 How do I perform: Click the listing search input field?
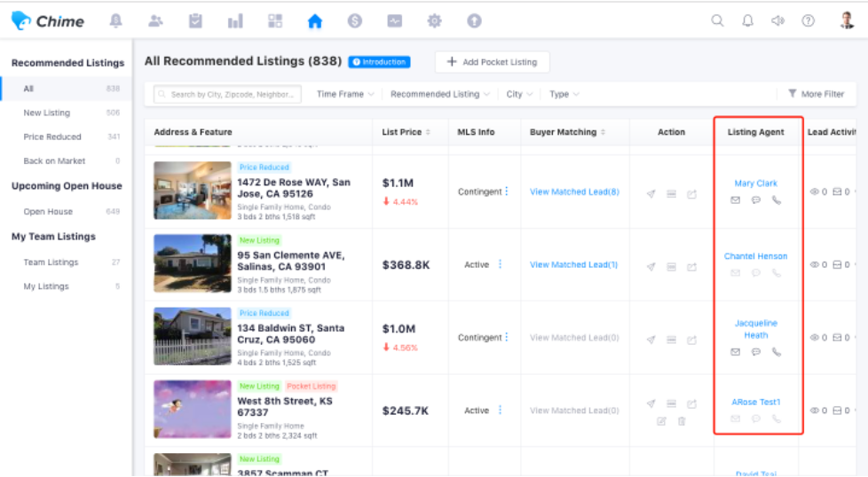tap(228, 94)
